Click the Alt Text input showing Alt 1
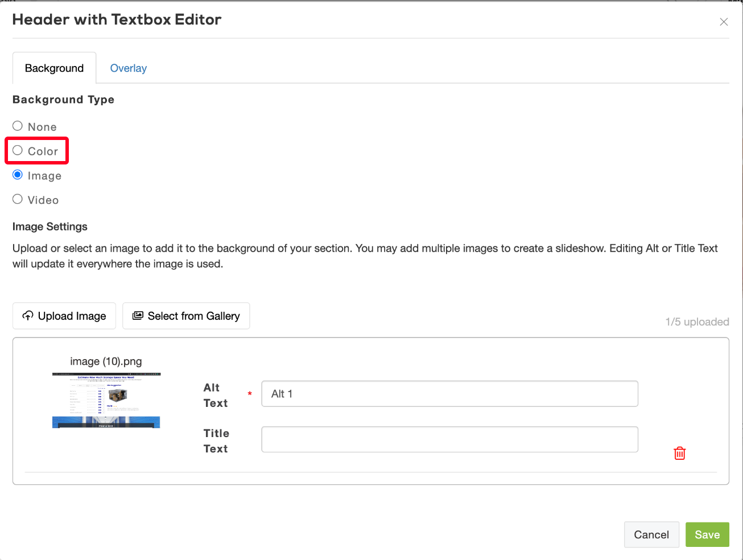Screen dimensions: 743x560 [x=449, y=393]
